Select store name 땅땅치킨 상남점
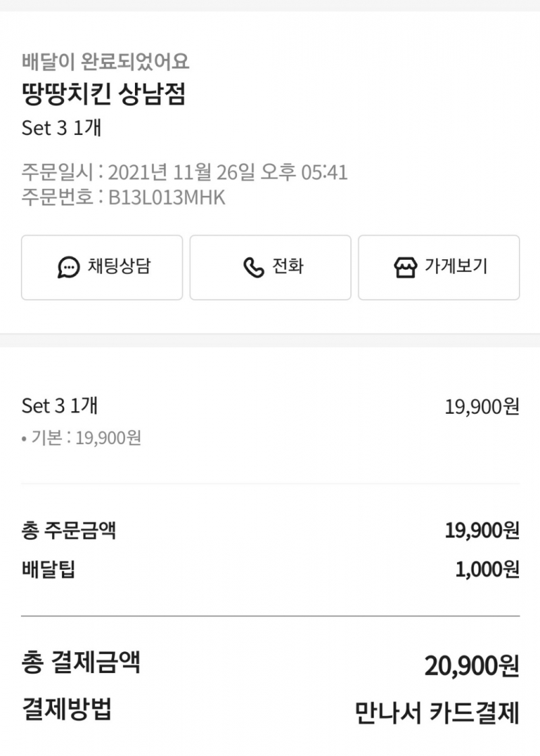The image size is (540, 756). [103, 94]
